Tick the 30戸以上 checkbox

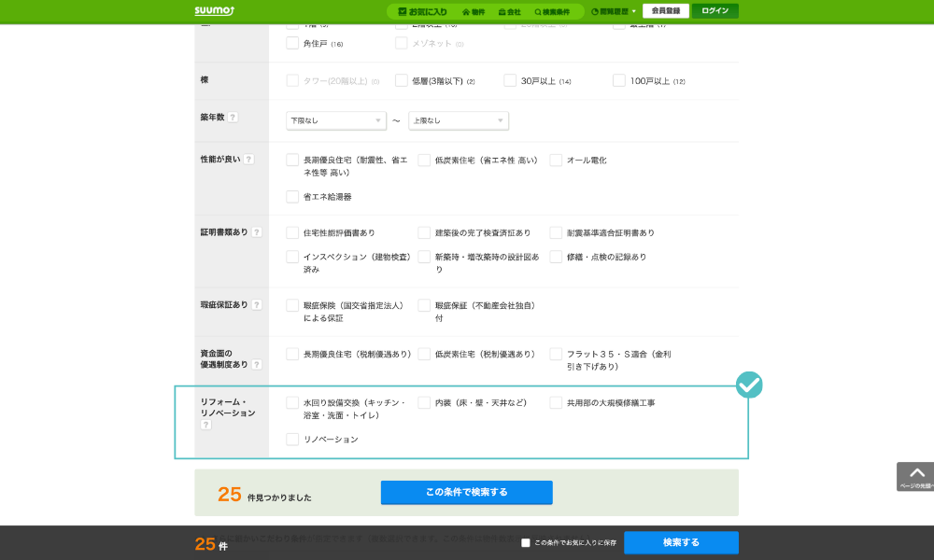(x=510, y=80)
